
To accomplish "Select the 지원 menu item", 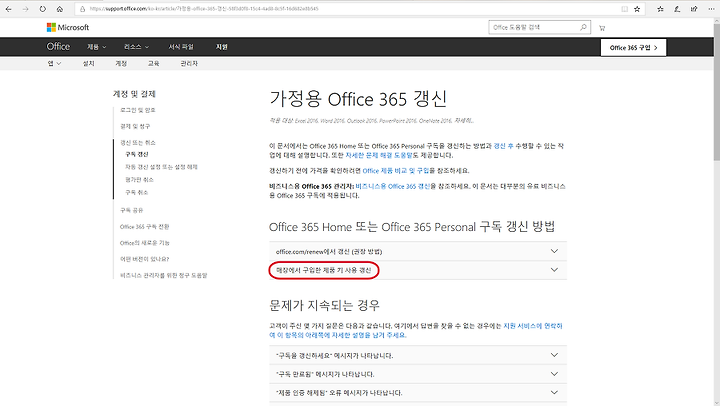I will tap(222, 47).
